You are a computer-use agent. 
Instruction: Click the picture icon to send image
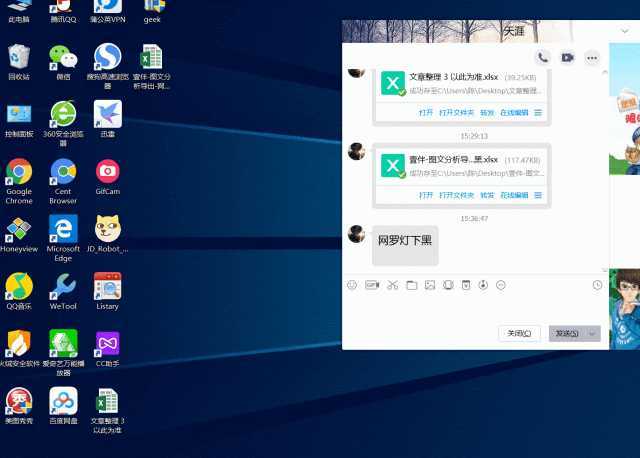click(430, 285)
